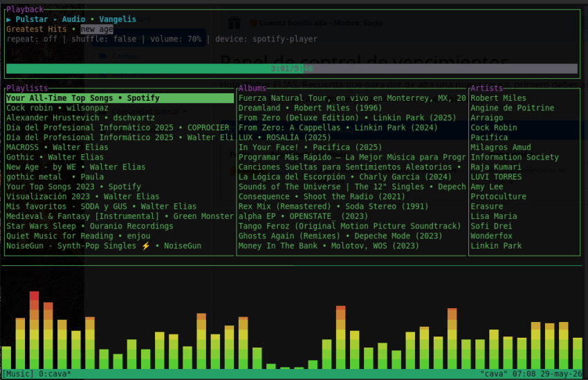
Task: Toggle the repeat: off setting
Action: click(x=32, y=39)
